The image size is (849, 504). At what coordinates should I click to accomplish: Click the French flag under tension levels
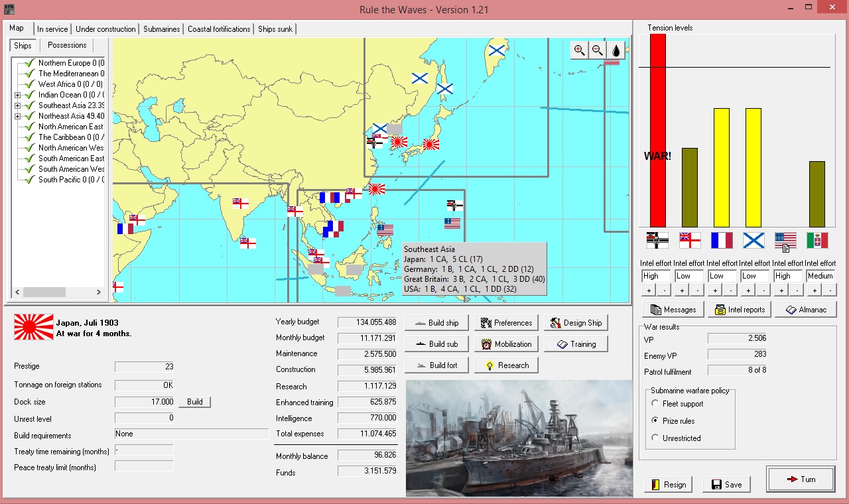[x=722, y=239]
